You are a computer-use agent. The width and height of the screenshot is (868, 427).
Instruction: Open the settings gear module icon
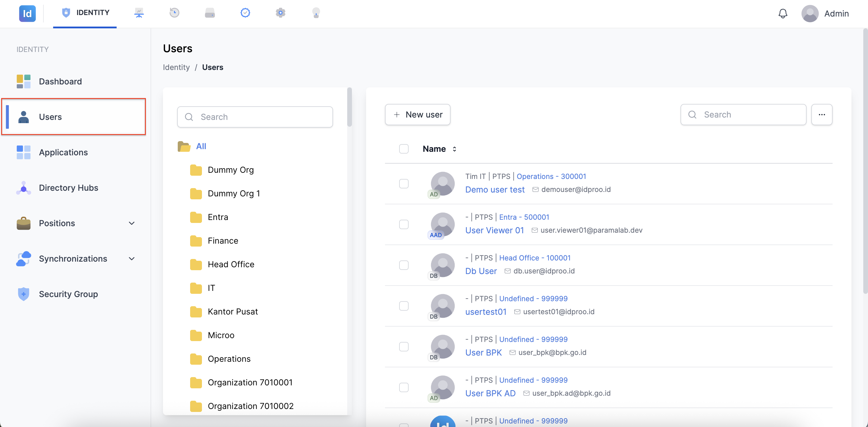[280, 13]
